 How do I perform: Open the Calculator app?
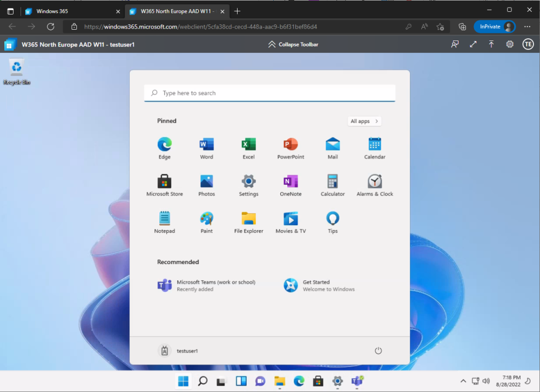tap(332, 185)
